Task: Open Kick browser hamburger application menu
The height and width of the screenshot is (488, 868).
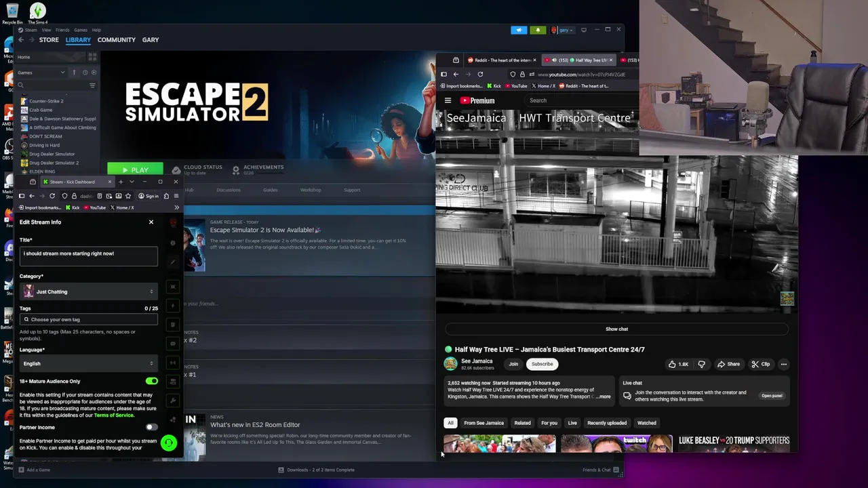Action: coord(176,196)
